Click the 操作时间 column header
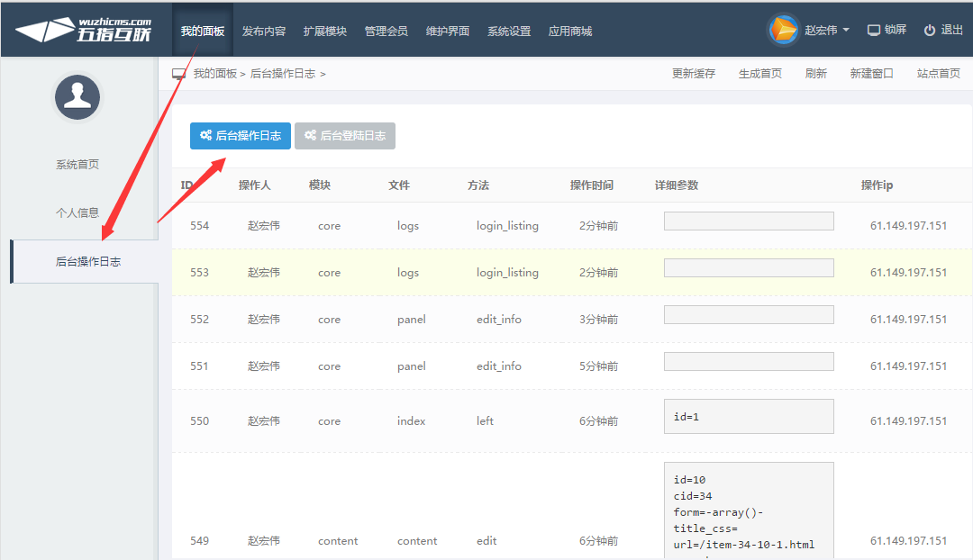Image resolution: width=973 pixels, height=560 pixels. coord(592,185)
